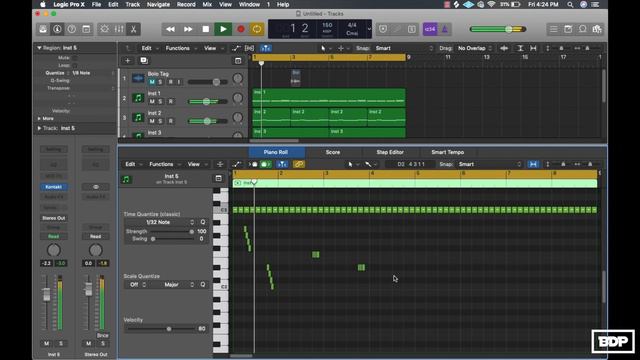Toggle the purple Count-in button
640x360 pixels.
430,29
